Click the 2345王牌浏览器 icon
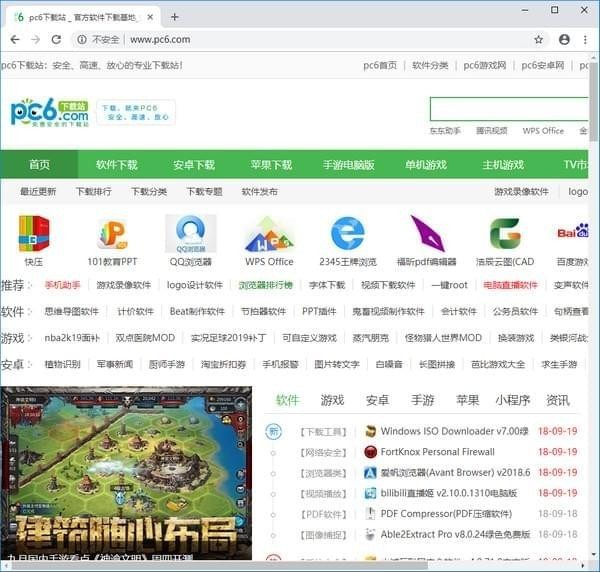Screen dimensions: 600x572 point(347,234)
